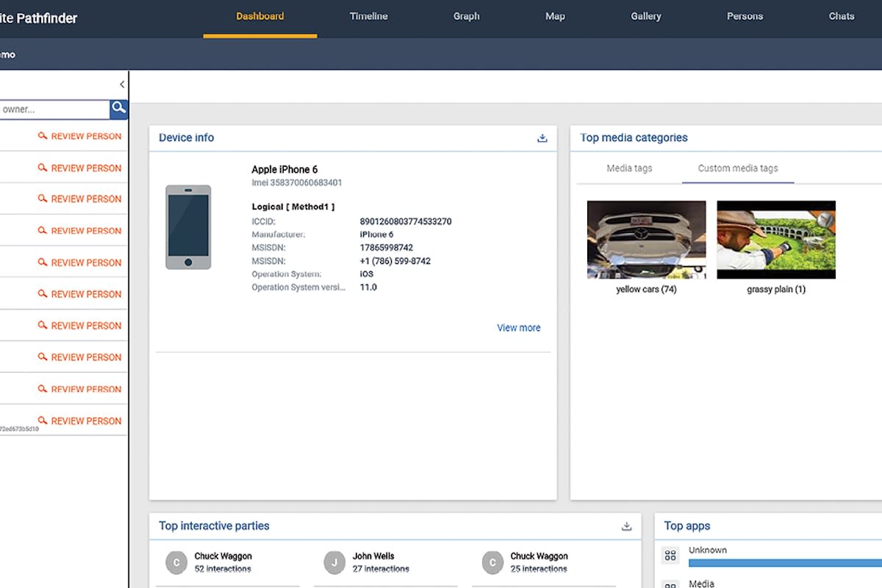Open the Timeline tab

pos(369,16)
